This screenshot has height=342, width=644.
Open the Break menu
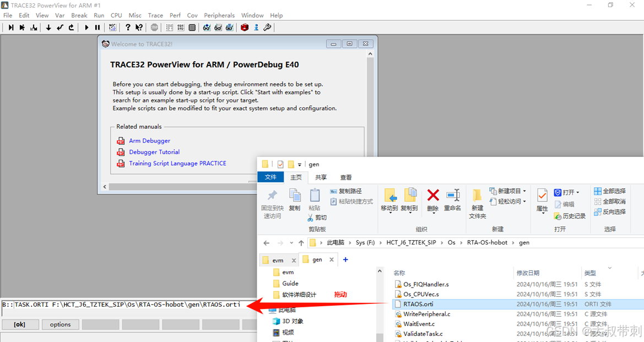pos(79,15)
